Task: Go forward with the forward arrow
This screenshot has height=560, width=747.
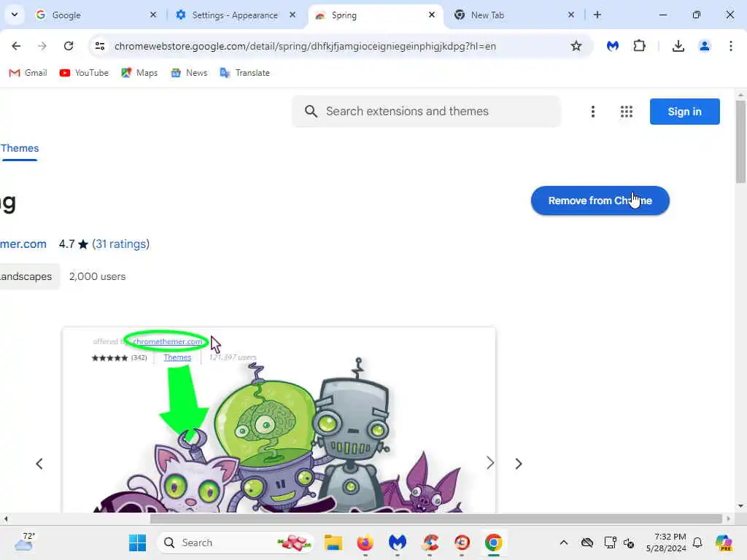Action: coord(42,46)
